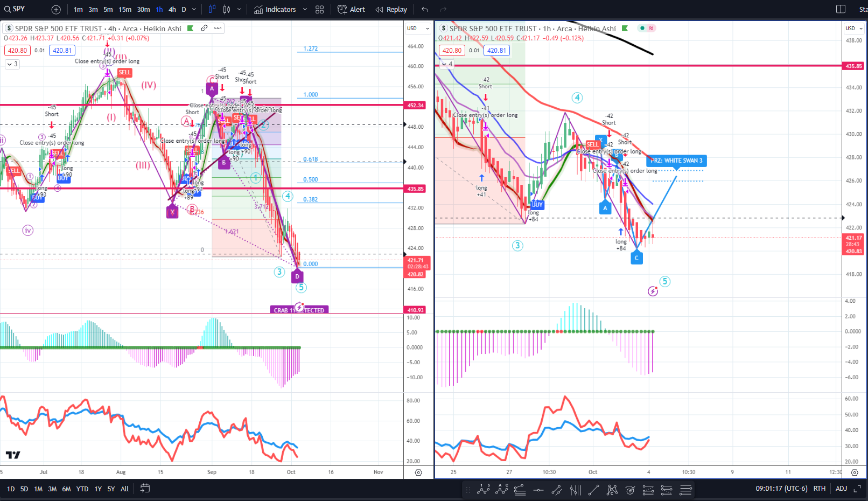Toggle ADJ adjusted data
The width and height of the screenshot is (868, 501).
[841, 489]
